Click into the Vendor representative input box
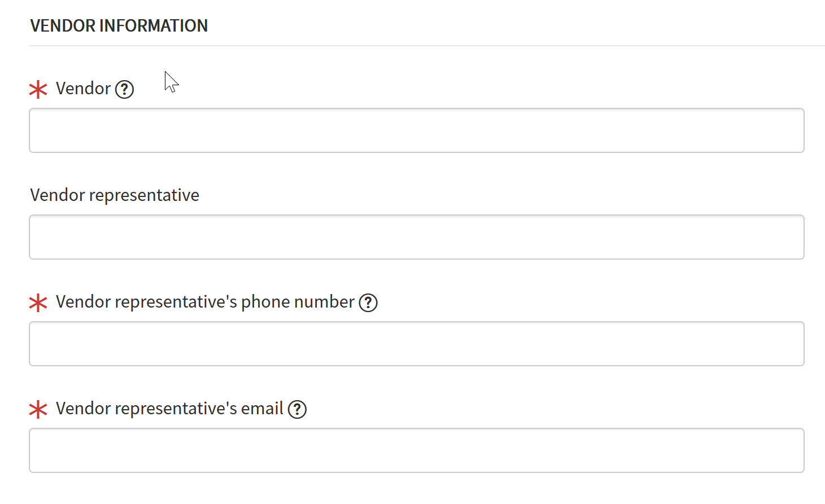Screen dimensions: 825x504 point(416,237)
